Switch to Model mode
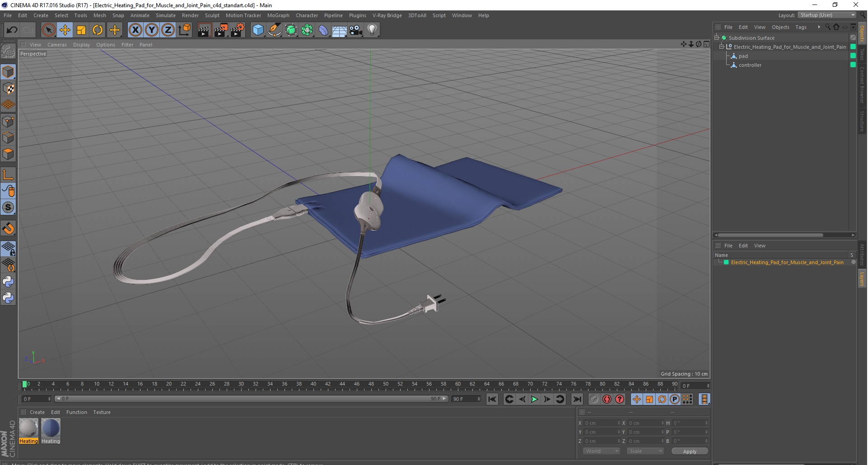Screen dimensions: 868x465 click(x=8, y=72)
